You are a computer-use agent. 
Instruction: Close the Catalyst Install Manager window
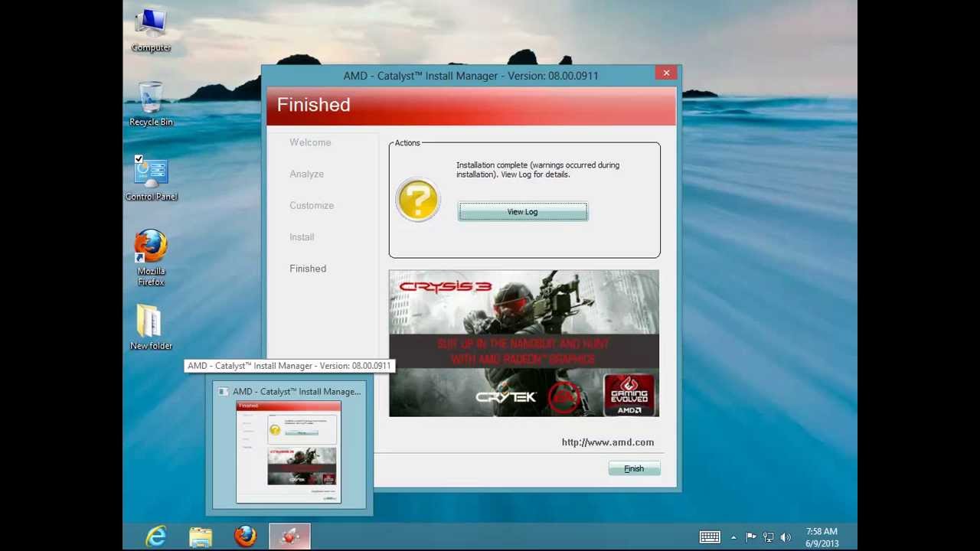coord(666,73)
